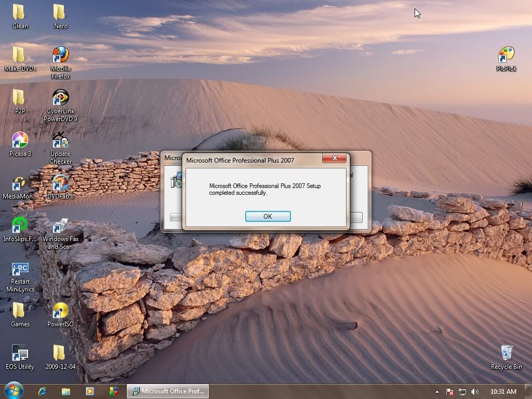
Task: Open the Picasa 3 shortcut
Action: tap(20, 144)
